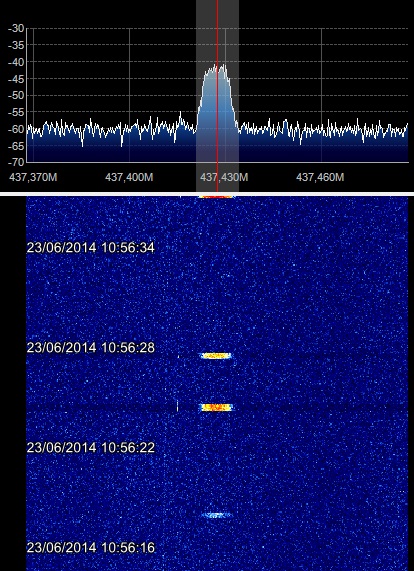This screenshot has width=414, height=571.
Task: Click the burst at the waterfall top edge
Action: 216,197
